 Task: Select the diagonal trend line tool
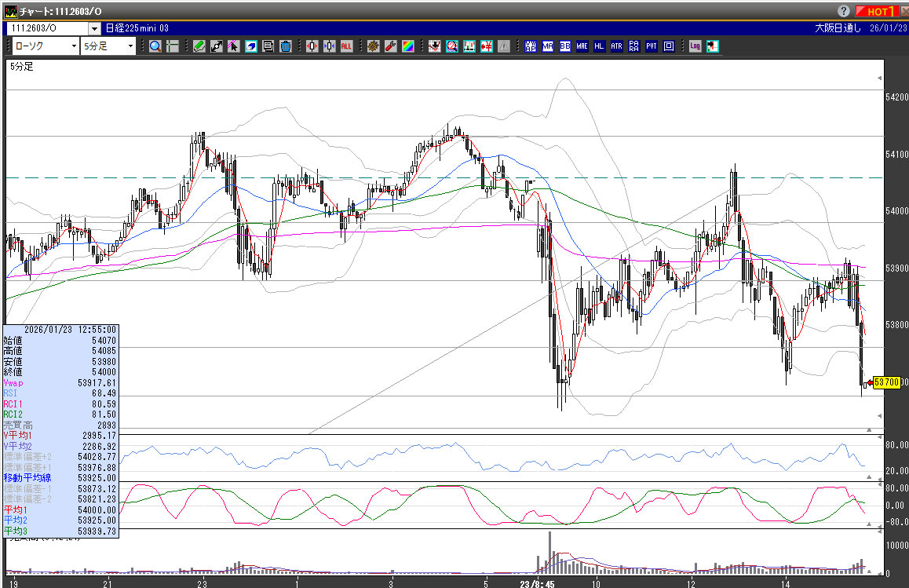click(x=217, y=46)
